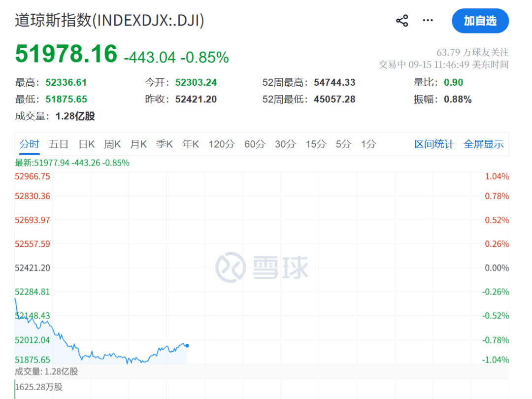Image resolution: width=532 pixels, height=399 pixels.
Task: Select the 15分 interval tab
Action: (316, 144)
